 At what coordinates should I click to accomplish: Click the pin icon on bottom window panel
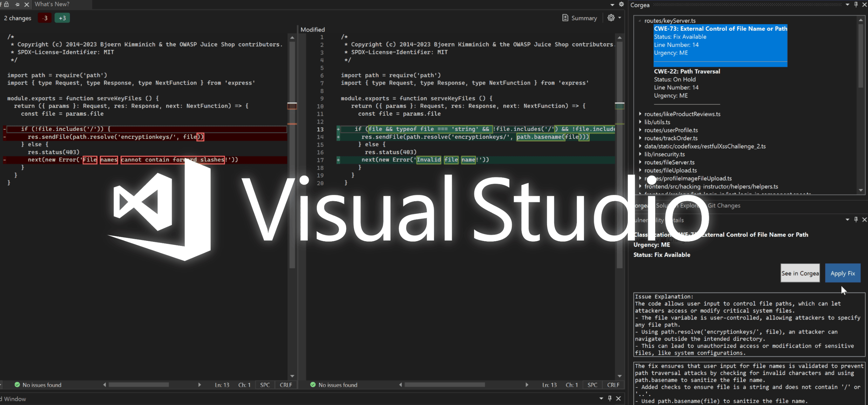[610, 398]
